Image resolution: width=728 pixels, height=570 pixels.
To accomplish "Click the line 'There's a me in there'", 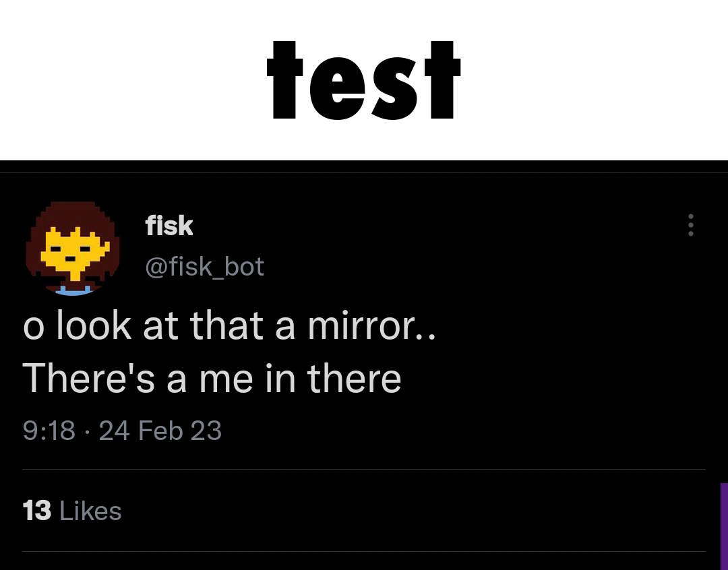I will coord(212,379).
